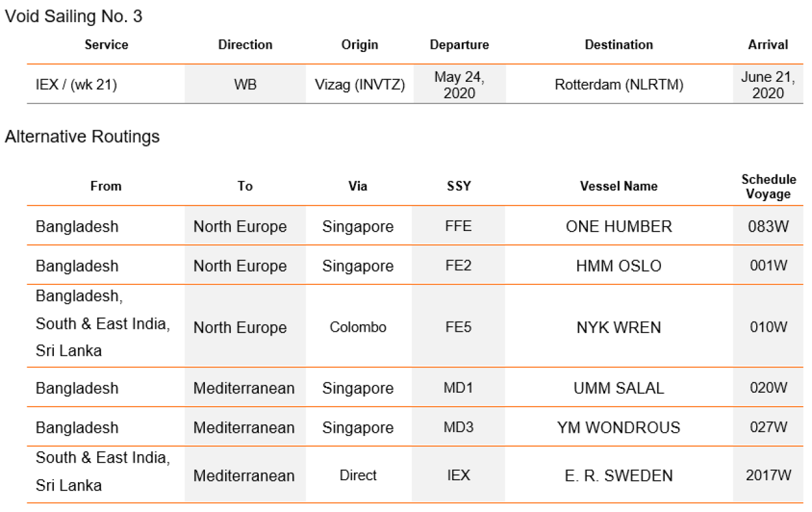Select the May 24, 2020 departure cell
The width and height of the screenshot is (812, 512).
(x=459, y=85)
